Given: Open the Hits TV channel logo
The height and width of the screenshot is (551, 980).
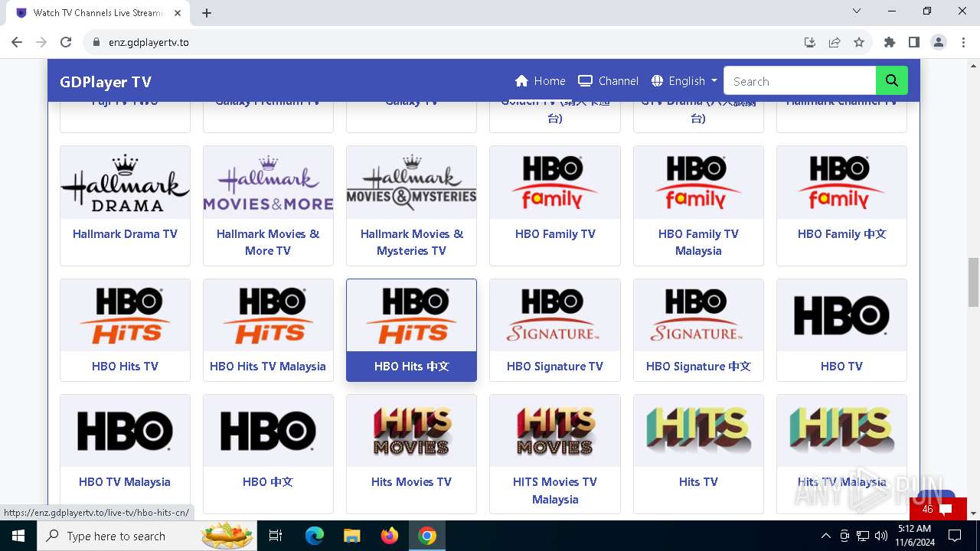Looking at the screenshot, I should [x=698, y=431].
